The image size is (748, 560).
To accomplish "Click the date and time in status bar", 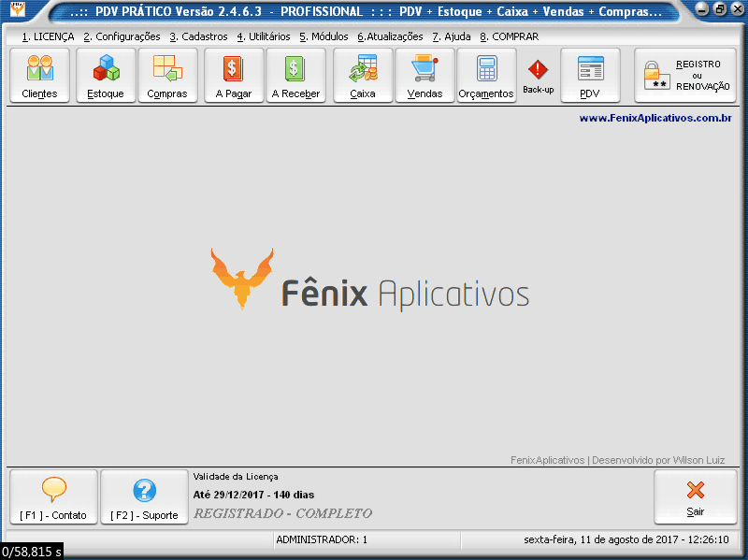I will pyautogui.click(x=626, y=539).
